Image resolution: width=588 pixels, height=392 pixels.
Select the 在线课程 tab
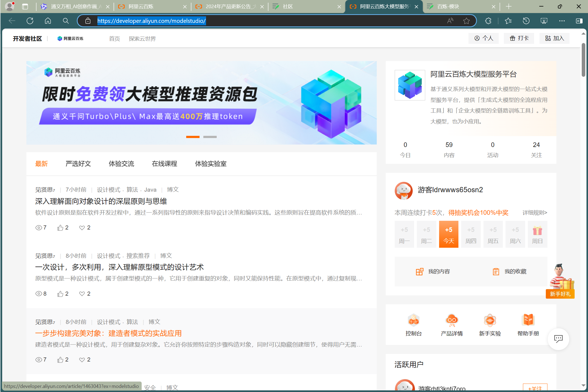(x=164, y=164)
